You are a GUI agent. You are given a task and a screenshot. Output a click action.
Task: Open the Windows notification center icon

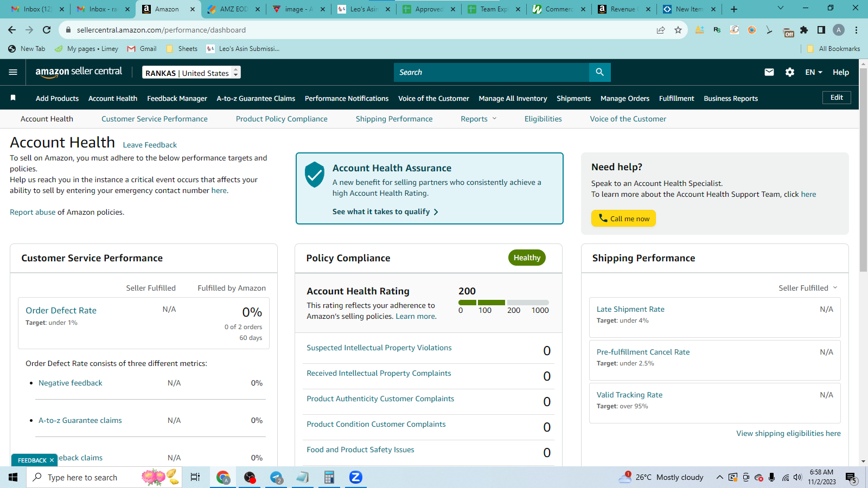(851, 477)
